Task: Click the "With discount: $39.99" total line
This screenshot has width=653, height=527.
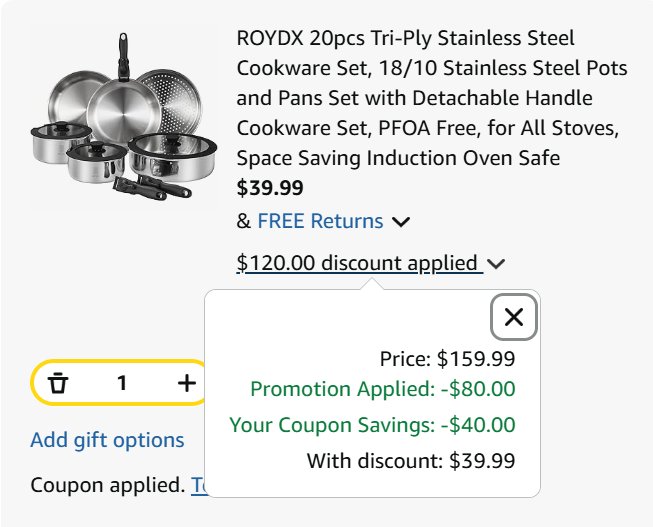Action: click(x=410, y=461)
